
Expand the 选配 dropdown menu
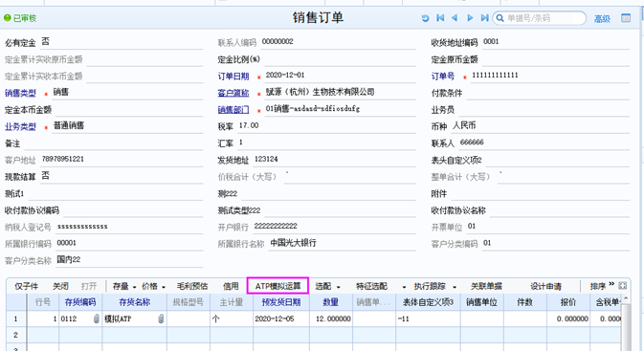click(x=339, y=287)
